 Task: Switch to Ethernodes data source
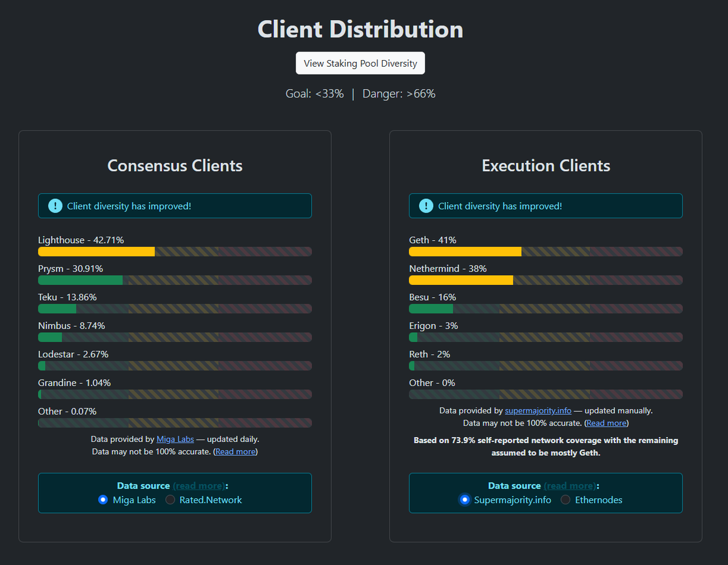pyautogui.click(x=565, y=500)
